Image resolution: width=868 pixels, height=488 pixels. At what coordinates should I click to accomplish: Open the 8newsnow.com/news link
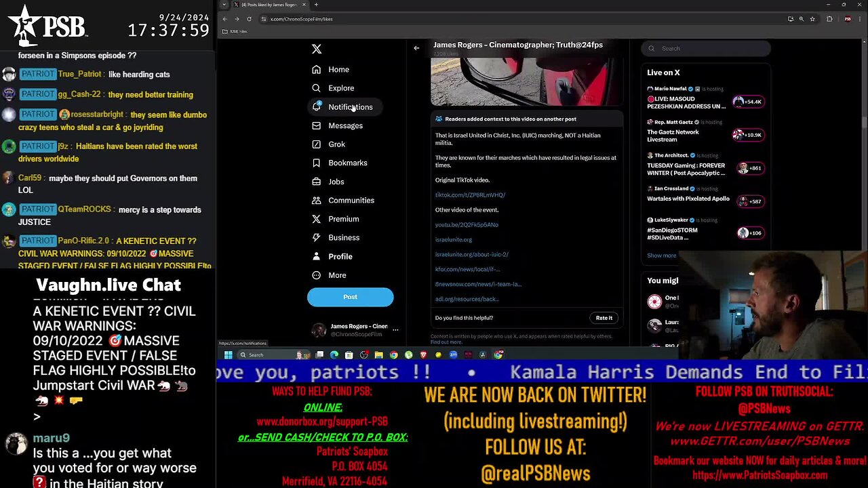[x=478, y=285]
